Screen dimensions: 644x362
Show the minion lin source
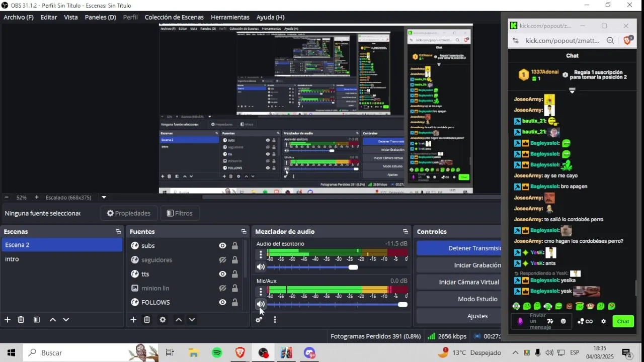tap(222, 288)
